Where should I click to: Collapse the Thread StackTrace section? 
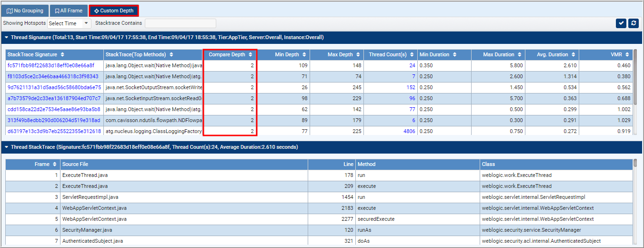6,147
